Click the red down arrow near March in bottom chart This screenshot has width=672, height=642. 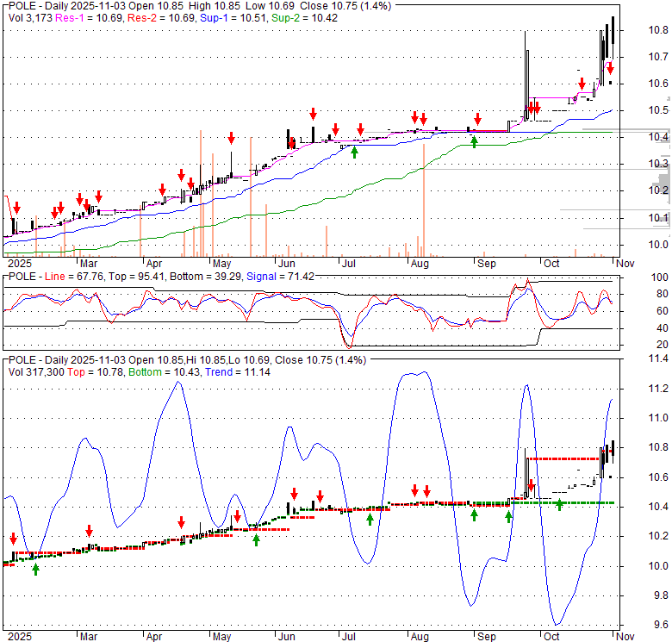88,530
